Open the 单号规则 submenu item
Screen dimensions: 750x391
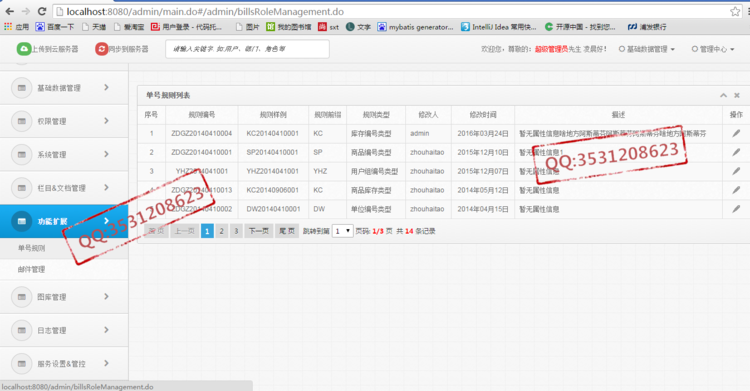pyautogui.click(x=32, y=248)
